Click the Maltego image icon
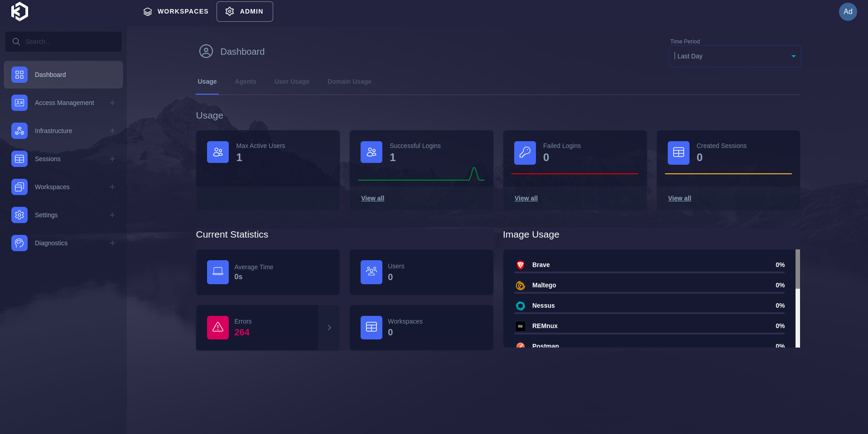Screen dimensions: 868x434 coord(521,286)
